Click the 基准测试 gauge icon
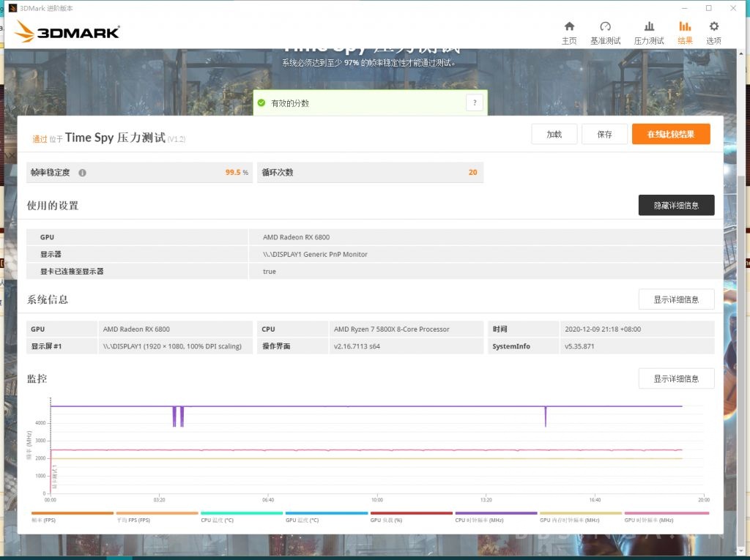 click(x=606, y=32)
